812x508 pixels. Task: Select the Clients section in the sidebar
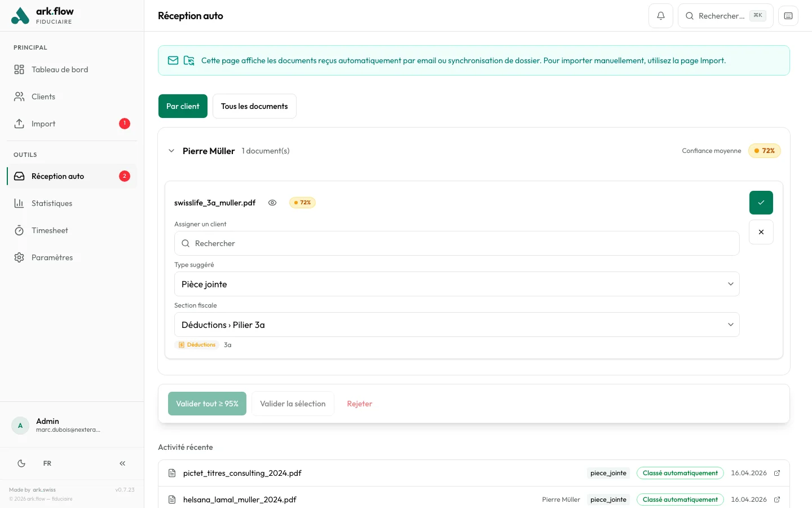[43, 97]
